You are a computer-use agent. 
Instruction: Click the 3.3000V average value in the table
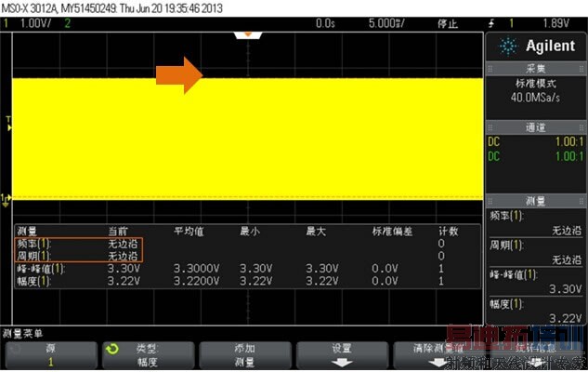click(x=196, y=269)
